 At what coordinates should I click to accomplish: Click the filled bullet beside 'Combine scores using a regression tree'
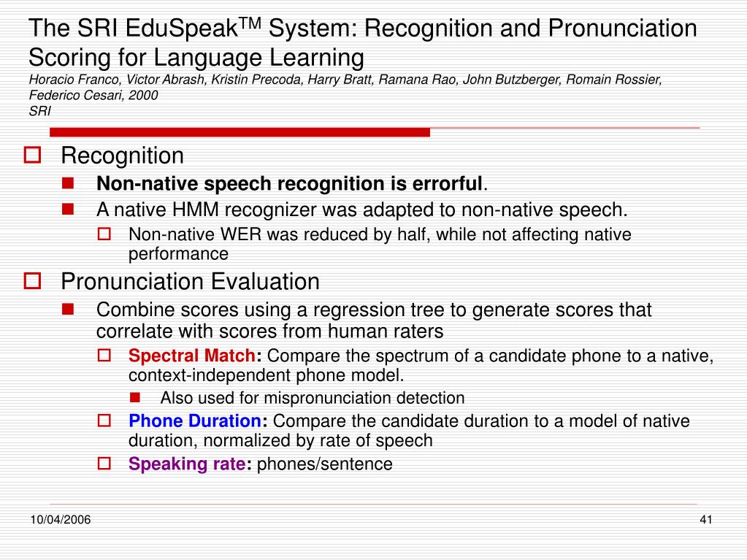click(68, 310)
